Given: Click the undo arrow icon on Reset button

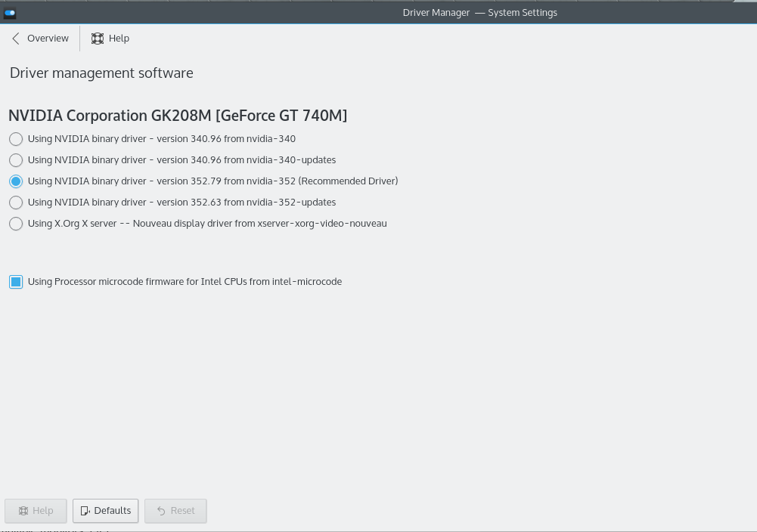Looking at the screenshot, I should coord(161,511).
